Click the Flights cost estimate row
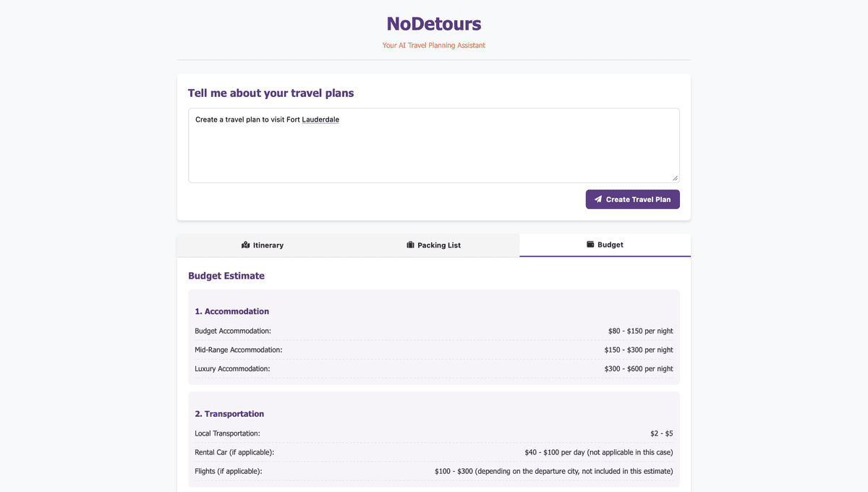Image resolution: width=868 pixels, height=492 pixels. tap(433, 470)
